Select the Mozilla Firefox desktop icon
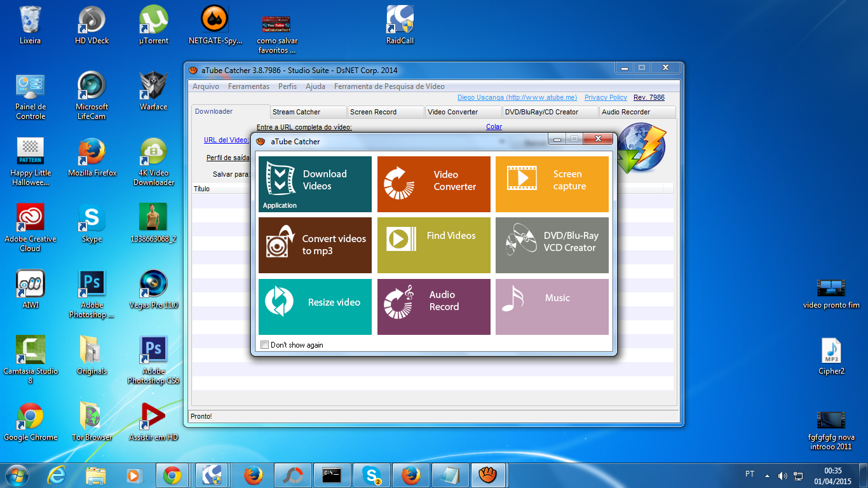Screen dimensions: 868x488 coord(92,158)
